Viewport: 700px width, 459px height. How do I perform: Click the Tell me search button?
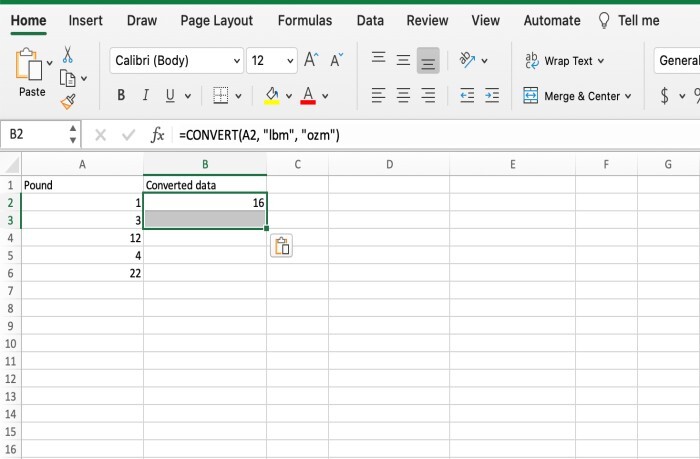click(628, 20)
